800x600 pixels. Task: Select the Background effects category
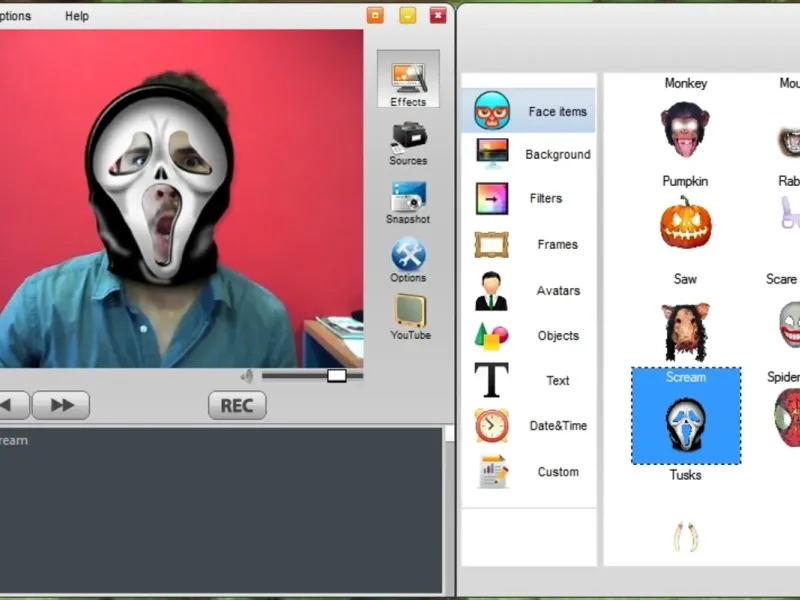[529, 154]
